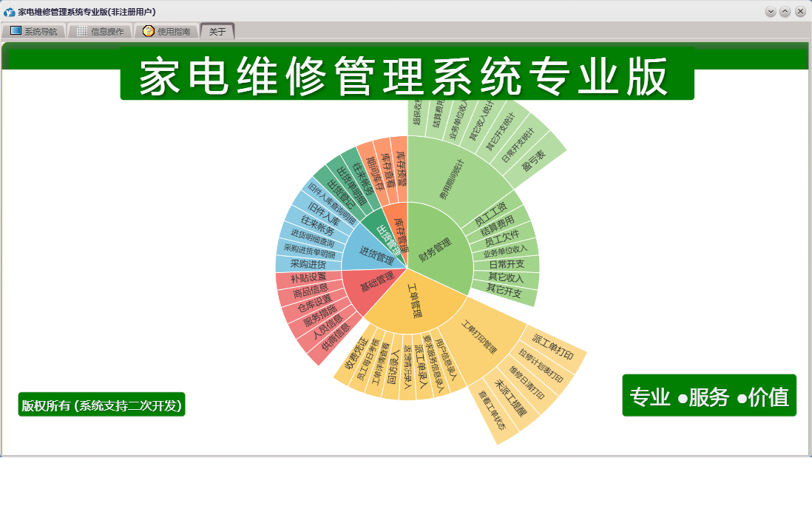Click the 工单打印管理 chart segment

(x=481, y=337)
